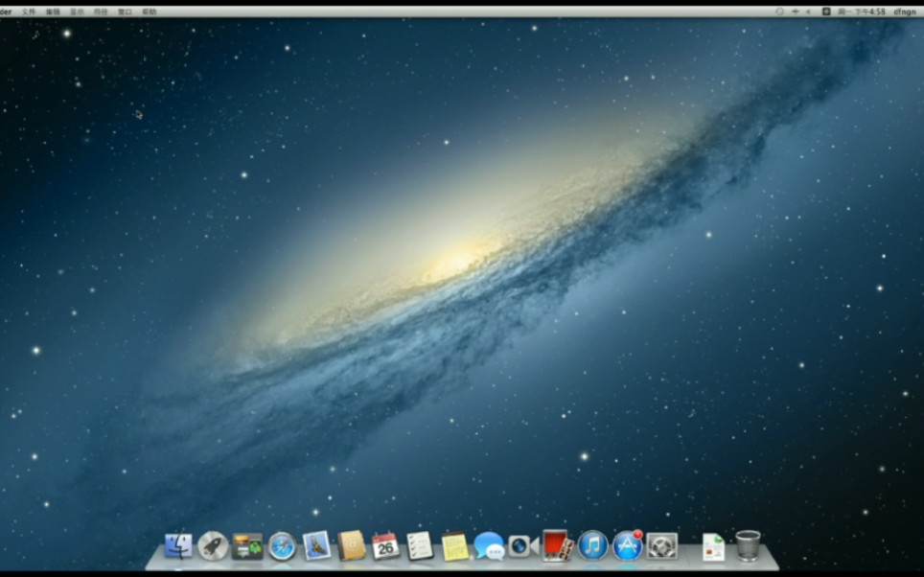
Task: Open the Contacts app
Action: click(351, 548)
